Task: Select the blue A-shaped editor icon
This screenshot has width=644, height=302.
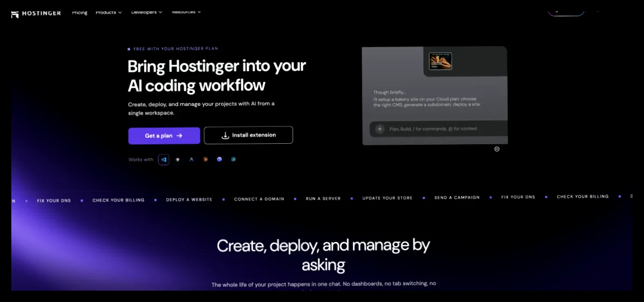Action: (x=191, y=159)
